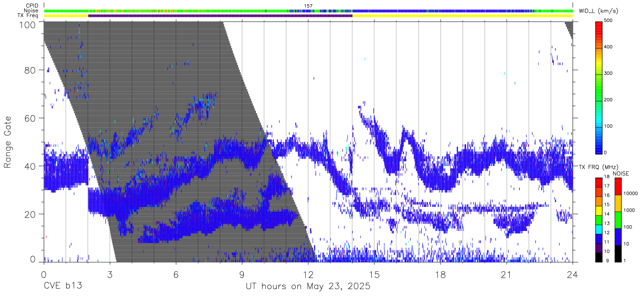
Task: Click the y-axis tick label 100
Action: pos(27,24)
